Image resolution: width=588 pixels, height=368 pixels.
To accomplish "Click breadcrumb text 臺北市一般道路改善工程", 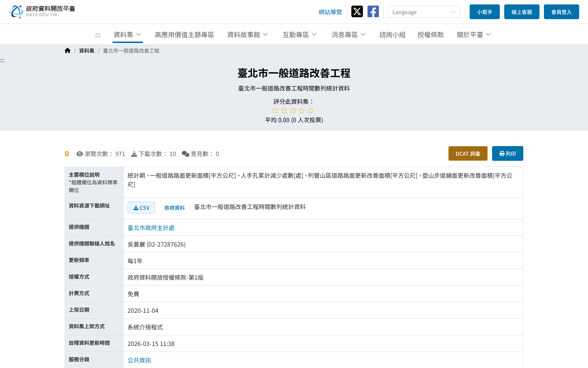I will 131,51.
